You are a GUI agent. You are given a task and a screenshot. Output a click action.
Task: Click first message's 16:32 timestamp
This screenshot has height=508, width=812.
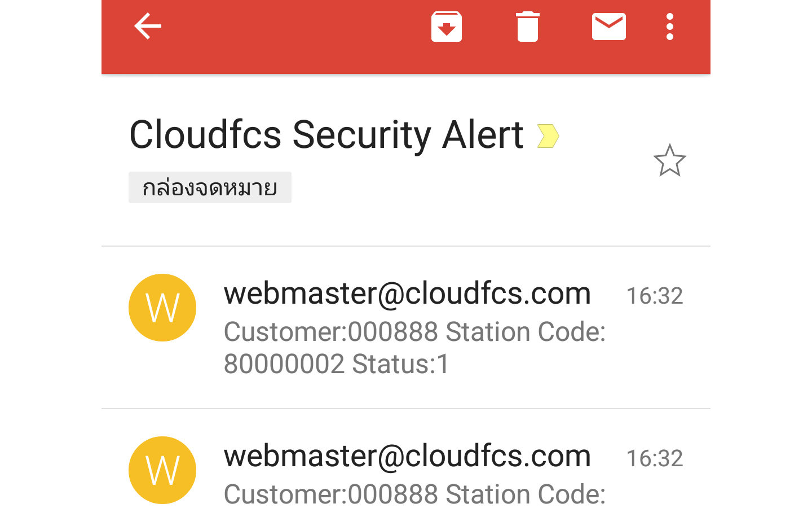tap(655, 296)
